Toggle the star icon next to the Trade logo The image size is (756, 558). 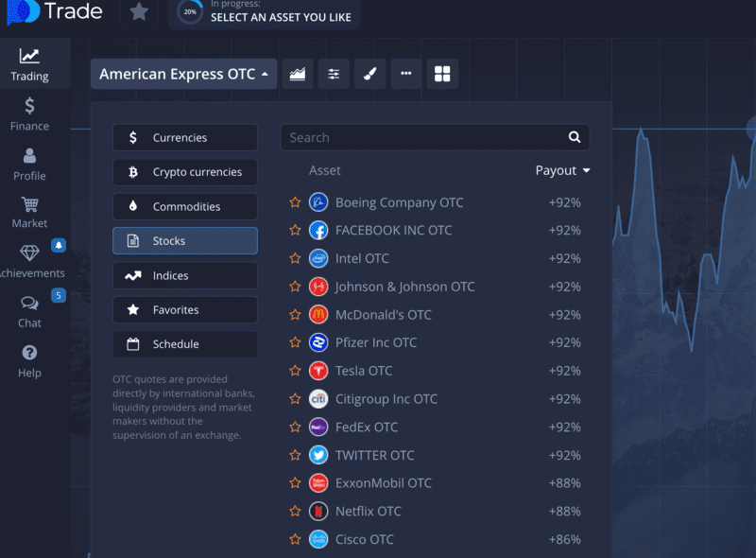(138, 13)
